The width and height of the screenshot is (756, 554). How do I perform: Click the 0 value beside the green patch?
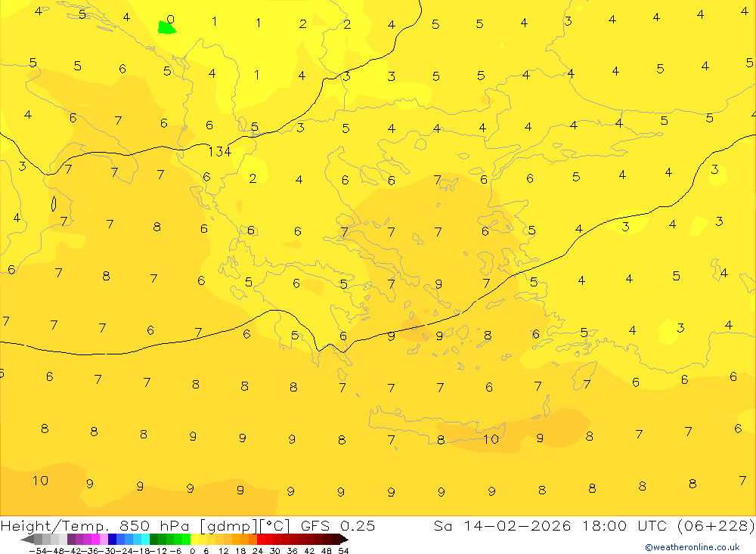pyautogui.click(x=170, y=20)
